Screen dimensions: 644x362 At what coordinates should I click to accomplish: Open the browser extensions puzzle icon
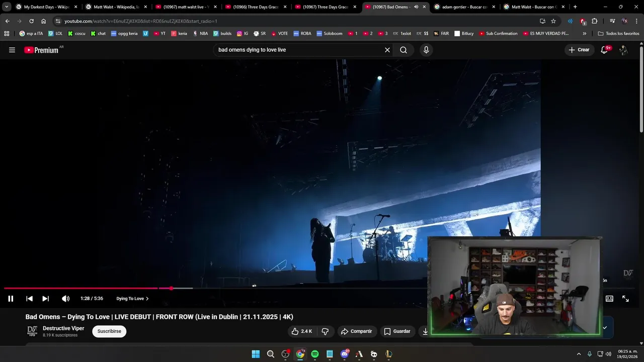coord(595,21)
